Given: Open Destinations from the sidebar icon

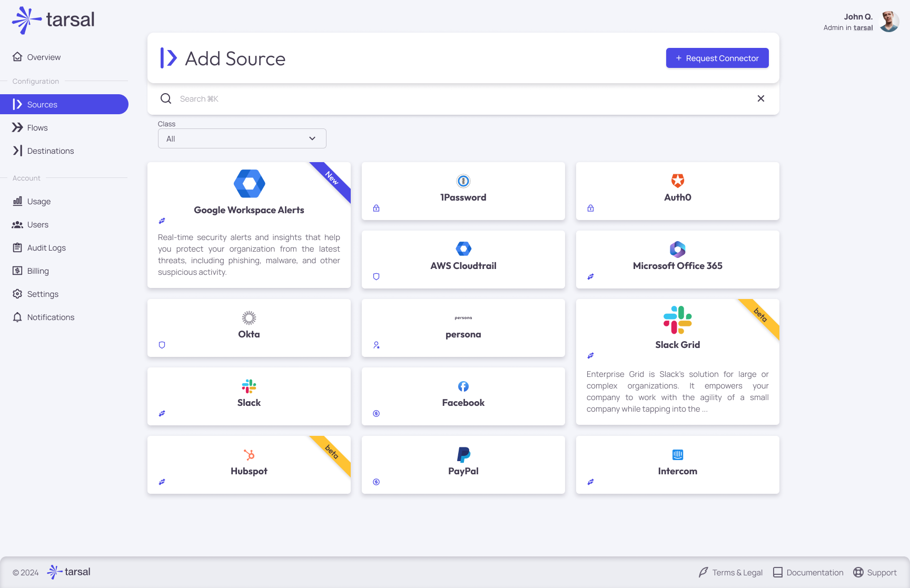Looking at the screenshot, I should click(17, 151).
